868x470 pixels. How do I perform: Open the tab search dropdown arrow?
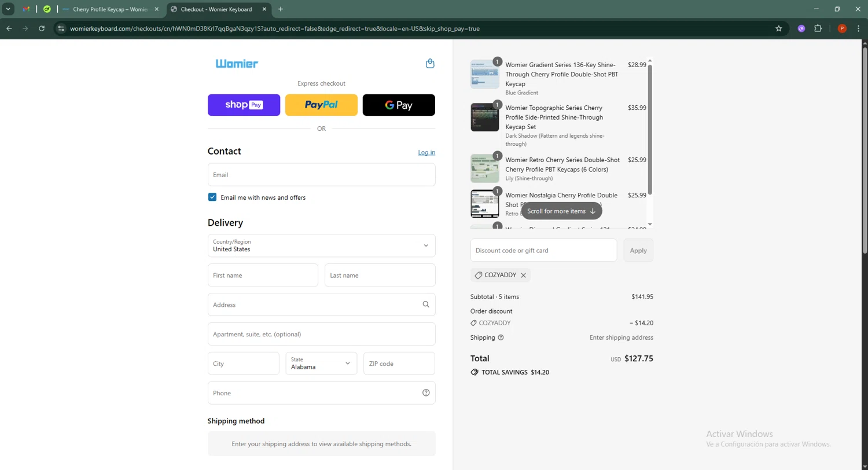pos(9,9)
